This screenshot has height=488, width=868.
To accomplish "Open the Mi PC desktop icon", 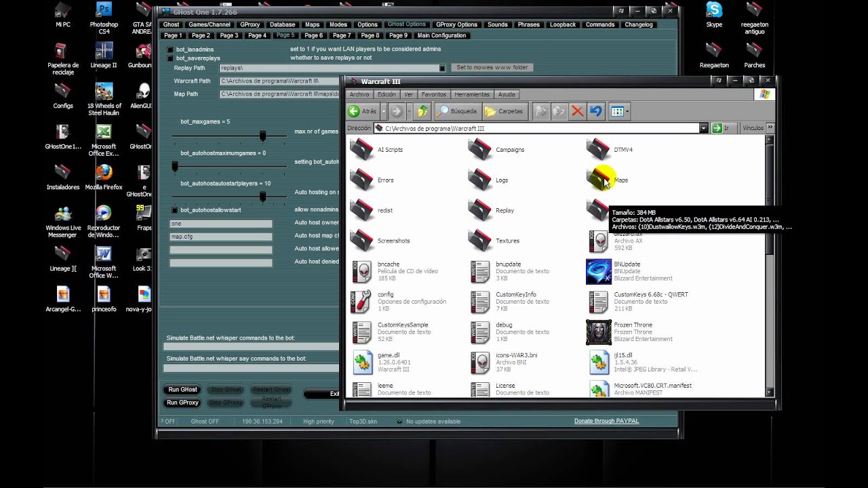I will [63, 16].
